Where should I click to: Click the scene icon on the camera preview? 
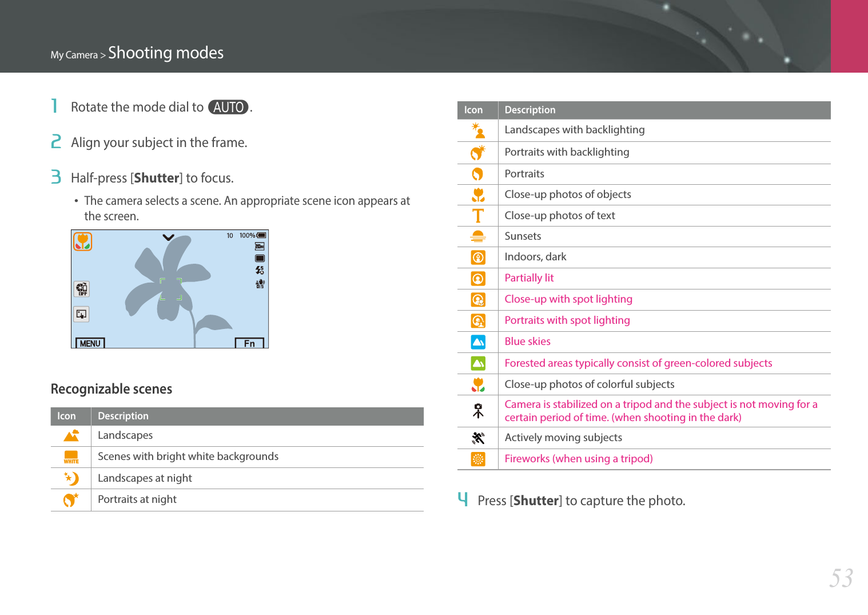coord(83,241)
